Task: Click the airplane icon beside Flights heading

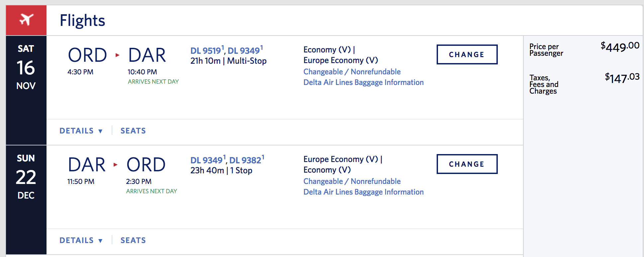Action: pos(26,20)
